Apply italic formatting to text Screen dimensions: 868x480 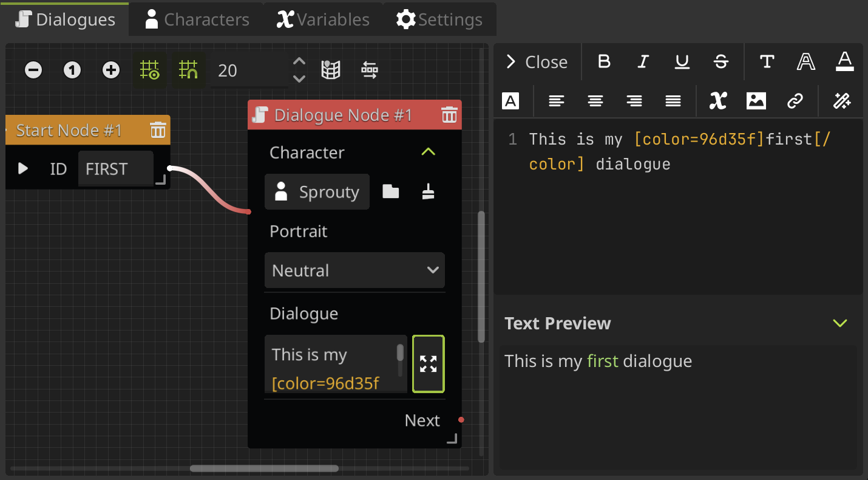(x=643, y=62)
